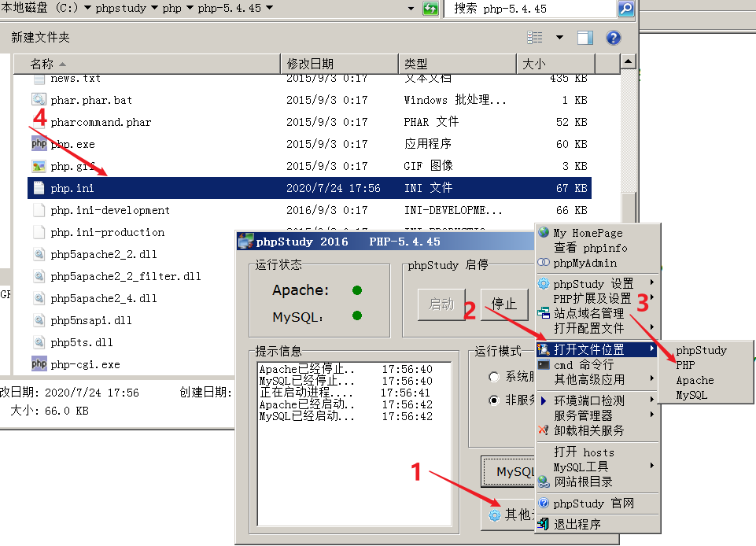Expand the 打开配置文件 submenu arrow

[652, 326]
